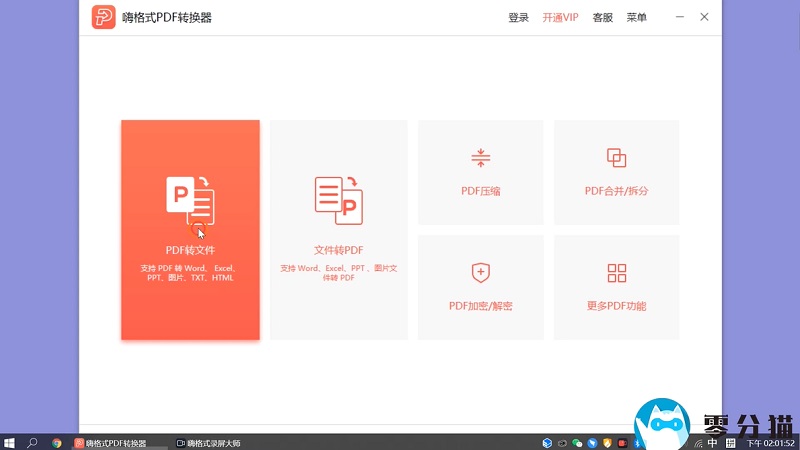Viewport: 800px width, 450px height.
Task: Open WeChat from the system tray
Action: [577, 443]
